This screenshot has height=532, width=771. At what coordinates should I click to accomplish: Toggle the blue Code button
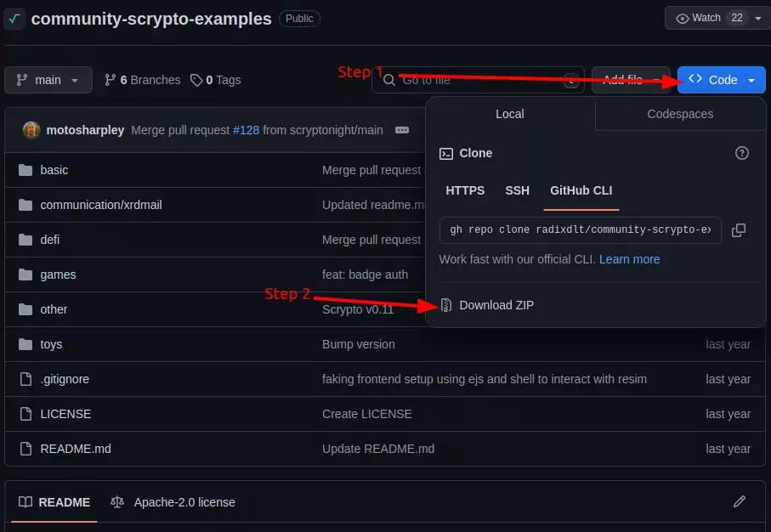tap(722, 80)
